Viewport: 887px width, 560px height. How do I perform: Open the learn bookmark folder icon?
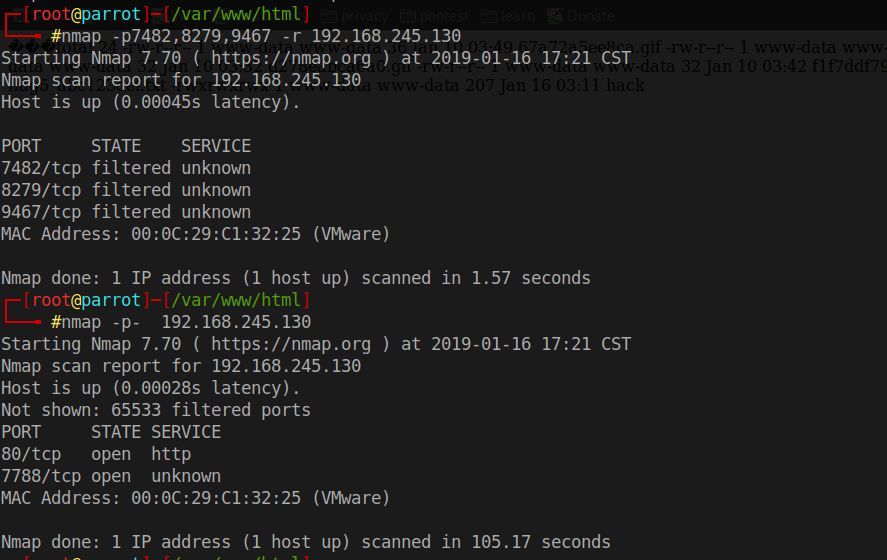[489, 16]
